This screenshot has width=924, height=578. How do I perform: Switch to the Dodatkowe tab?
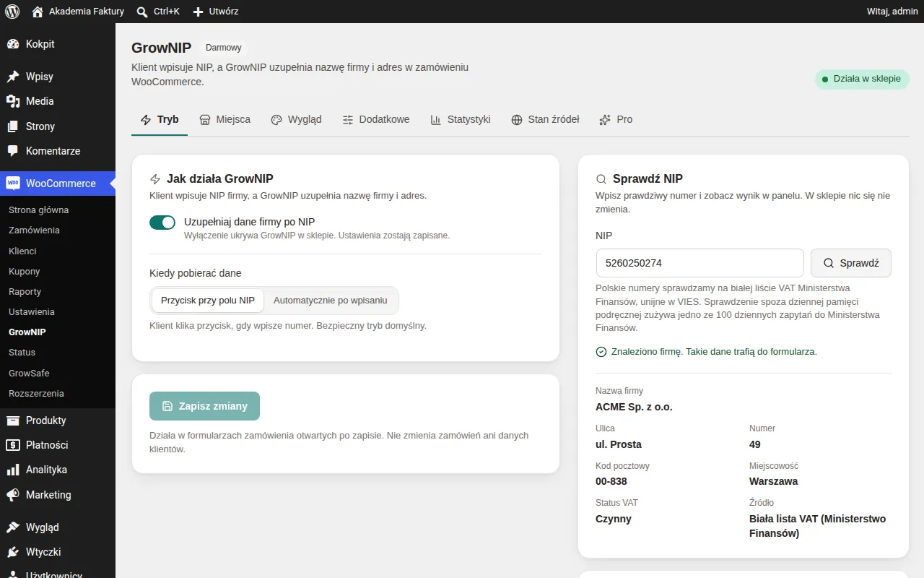point(376,119)
